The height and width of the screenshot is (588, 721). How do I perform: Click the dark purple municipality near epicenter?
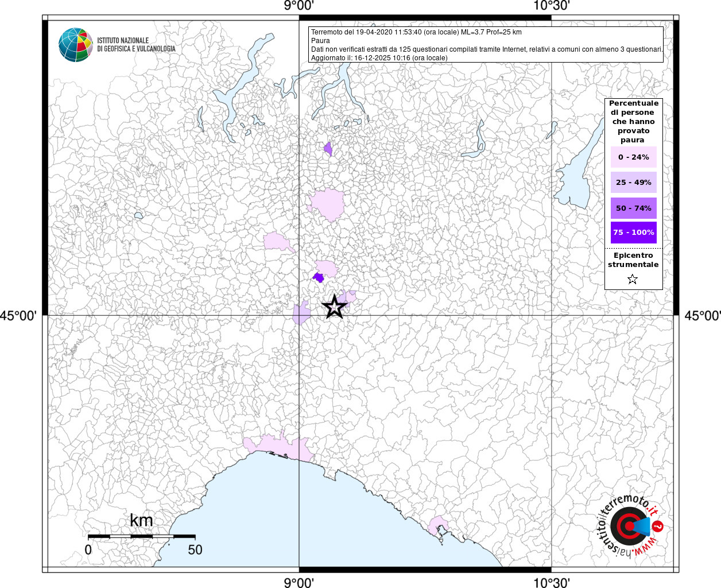tap(319, 278)
